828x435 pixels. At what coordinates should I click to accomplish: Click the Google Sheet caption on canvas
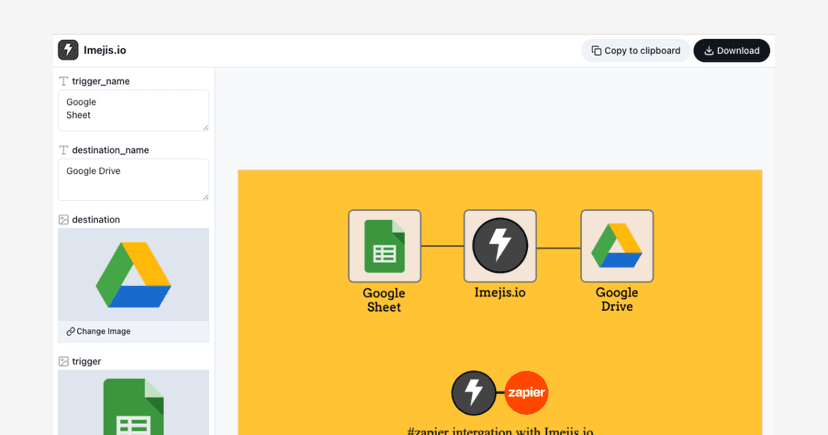(384, 300)
